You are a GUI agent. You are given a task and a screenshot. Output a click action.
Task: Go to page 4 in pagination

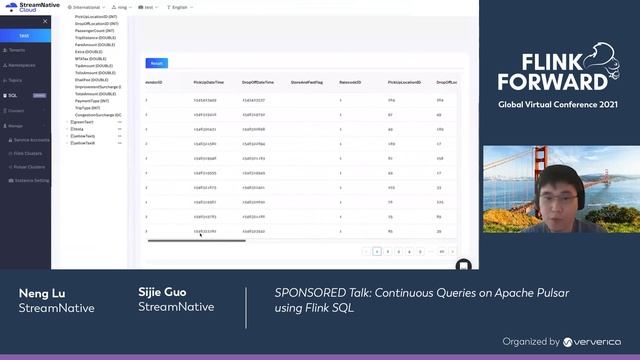409,252
